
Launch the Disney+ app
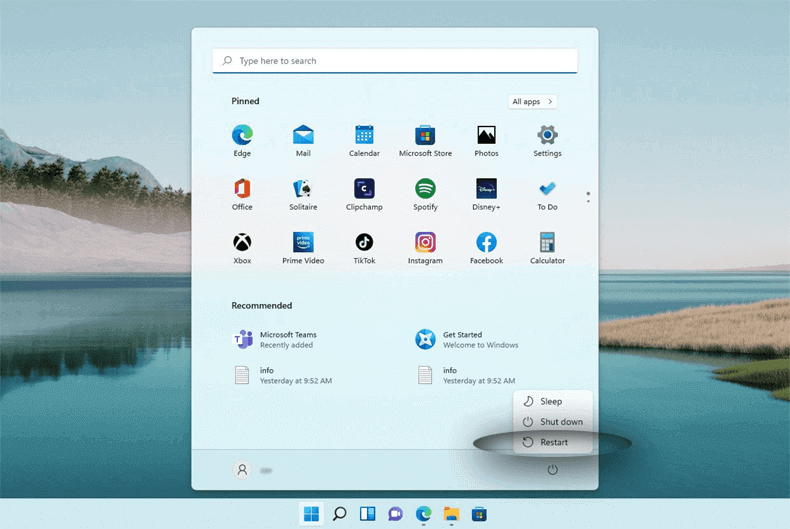(x=486, y=194)
